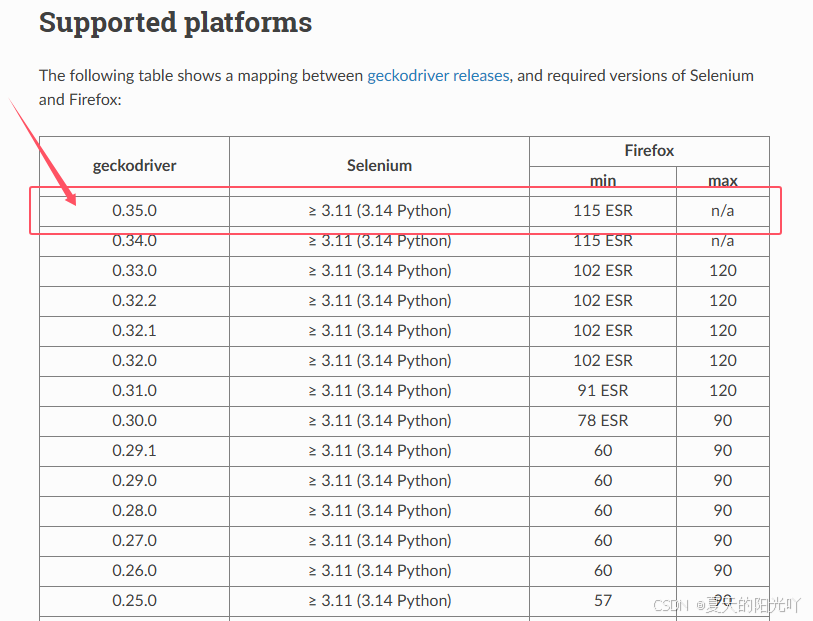The width and height of the screenshot is (813, 621).
Task: Click the Selenium requirement in 0.35.0 row
Action: pos(380,210)
